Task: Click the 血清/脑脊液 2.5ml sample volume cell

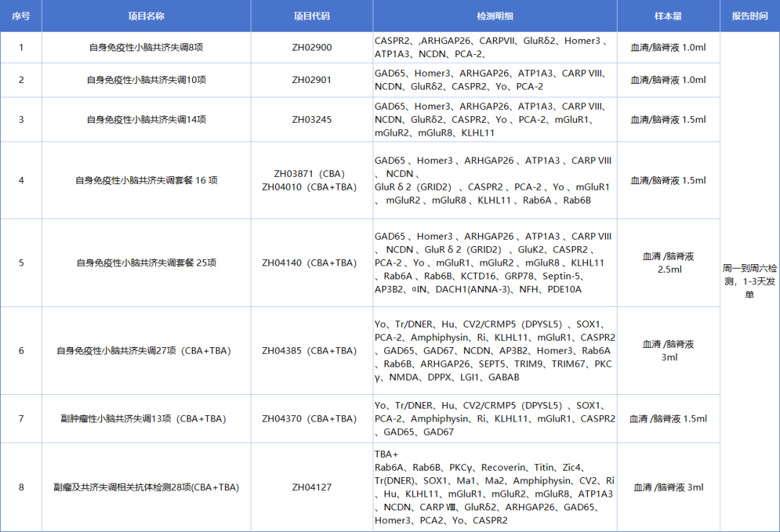Action: tap(667, 261)
